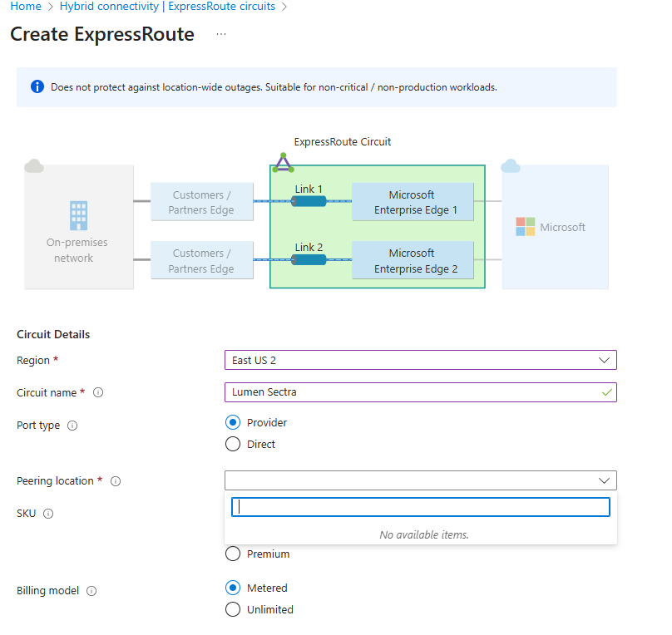
Task: Click the 'Circuit Details' heading
Action: [x=53, y=334]
